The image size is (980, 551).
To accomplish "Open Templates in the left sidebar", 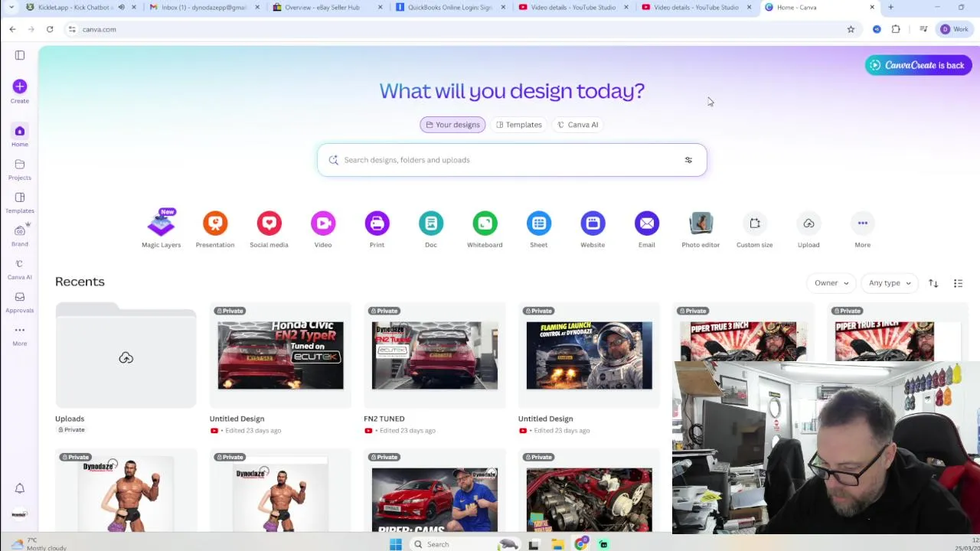I will point(20,202).
